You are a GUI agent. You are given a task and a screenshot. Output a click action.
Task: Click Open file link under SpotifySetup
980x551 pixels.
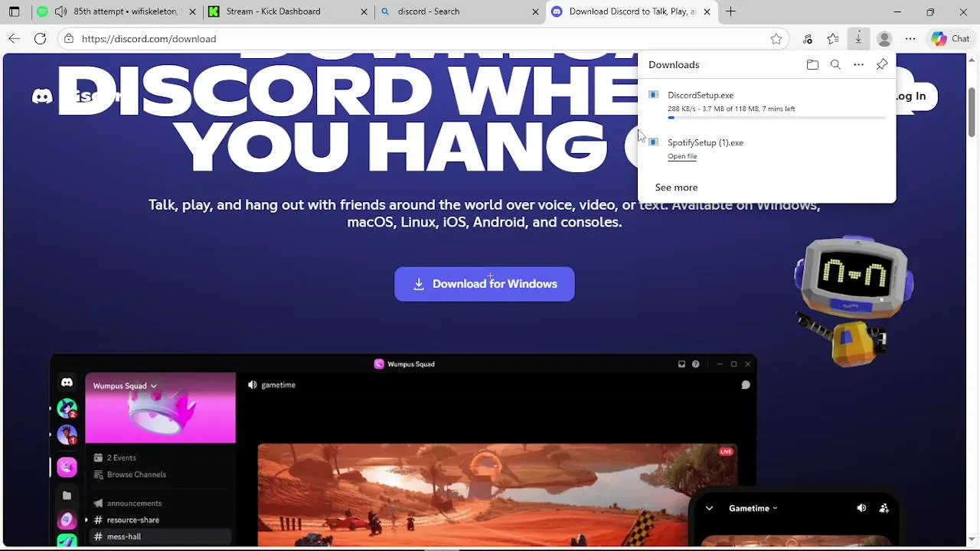(682, 156)
